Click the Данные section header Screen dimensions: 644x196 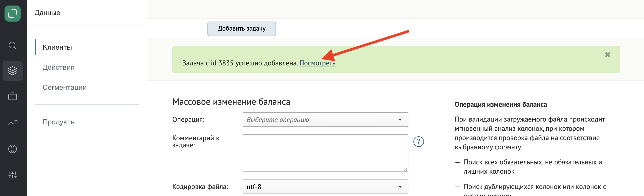tap(47, 13)
